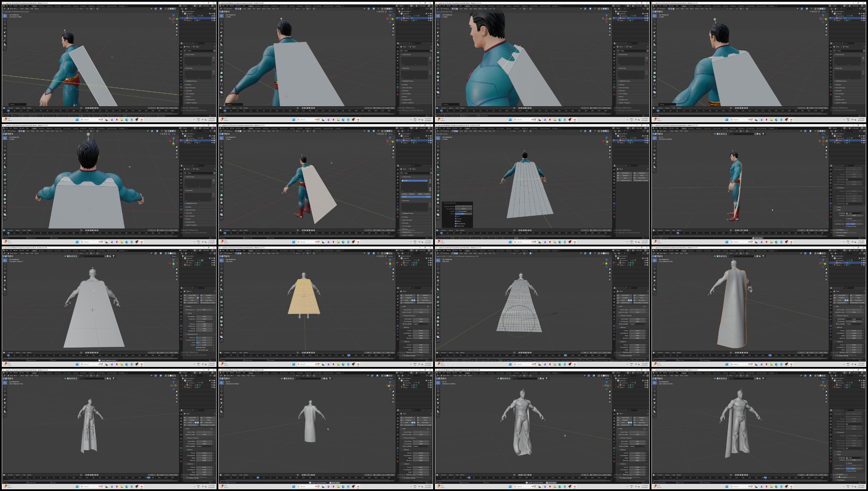Viewport: 868px width, 491px height.
Task: Click Factor slider in the Loop Cut panel
Action: [x=464, y=214]
